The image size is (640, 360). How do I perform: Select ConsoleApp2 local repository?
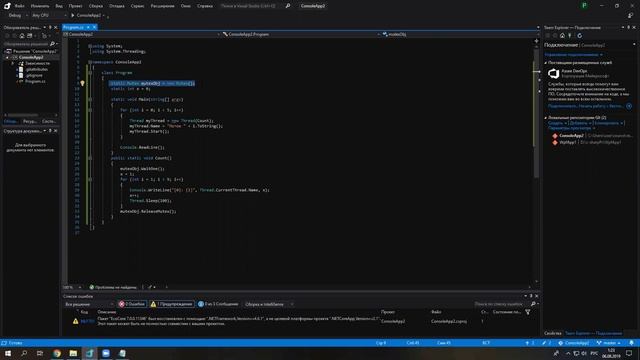tap(592, 136)
